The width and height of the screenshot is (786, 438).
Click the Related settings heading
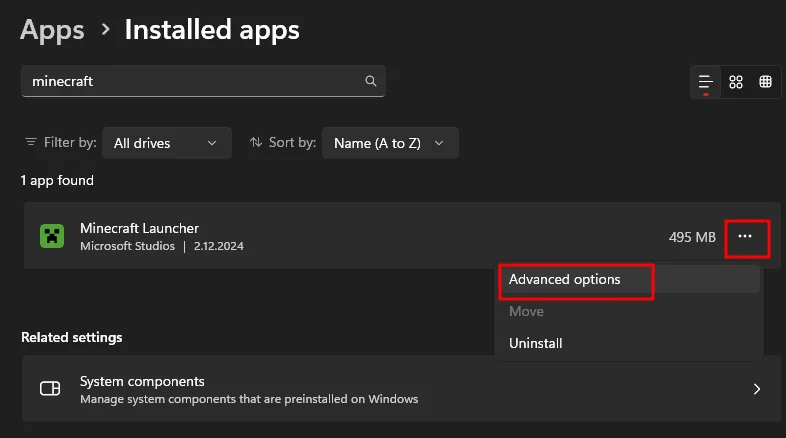72,337
